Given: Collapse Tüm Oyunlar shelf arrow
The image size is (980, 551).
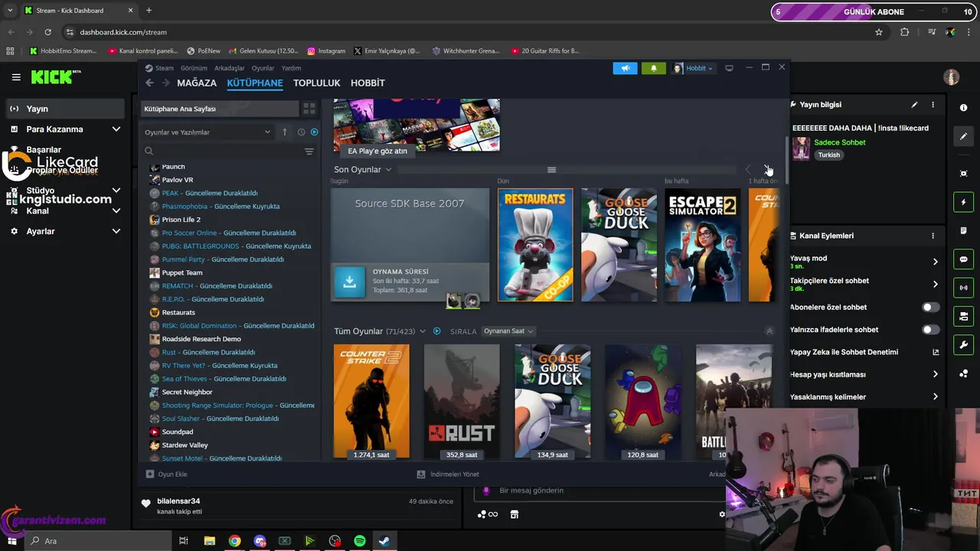Looking at the screenshot, I should coord(769,331).
